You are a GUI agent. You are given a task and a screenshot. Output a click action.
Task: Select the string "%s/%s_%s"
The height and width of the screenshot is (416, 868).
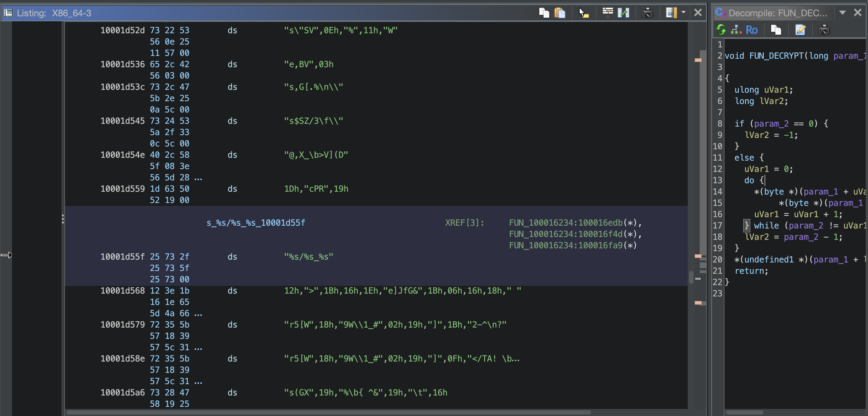pyautogui.click(x=309, y=257)
